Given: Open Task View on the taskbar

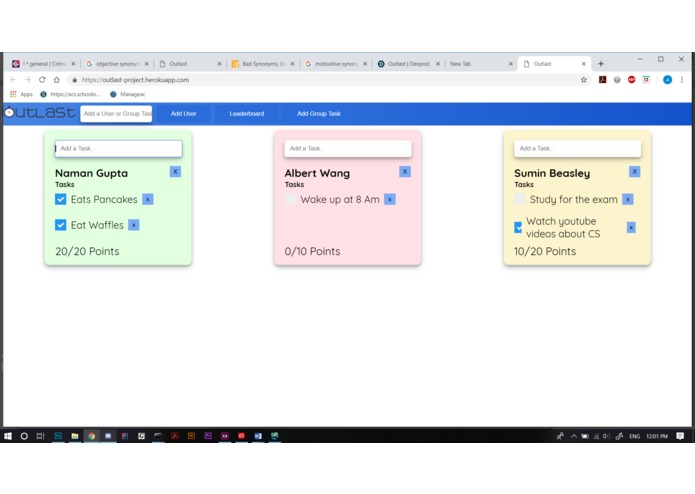Looking at the screenshot, I should (40, 436).
